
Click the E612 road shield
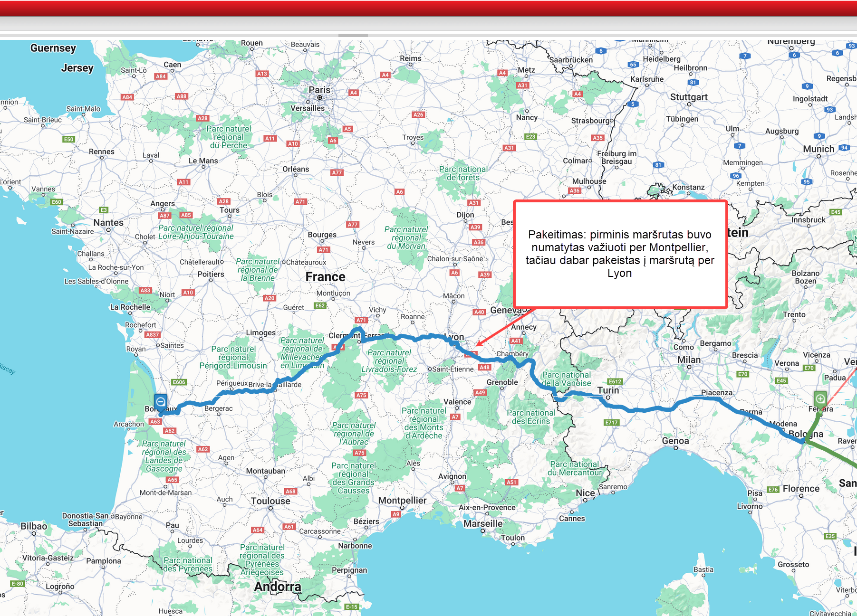tap(615, 381)
